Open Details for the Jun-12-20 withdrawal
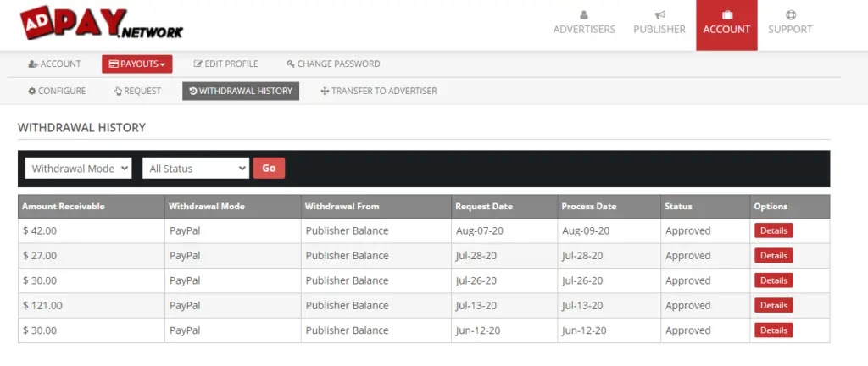This screenshot has width=868, height=366. [x=773, y=330]
